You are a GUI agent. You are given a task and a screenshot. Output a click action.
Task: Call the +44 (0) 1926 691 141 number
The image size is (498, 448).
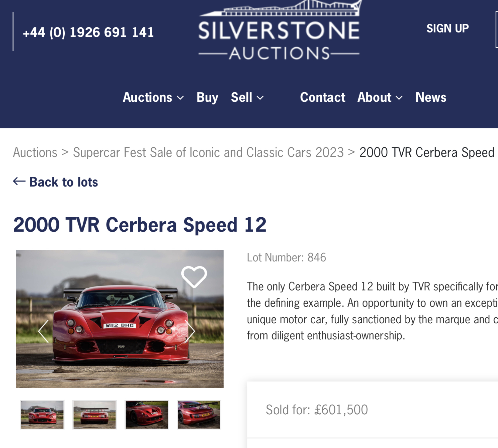pyautogui.click(x=88, y=32)
